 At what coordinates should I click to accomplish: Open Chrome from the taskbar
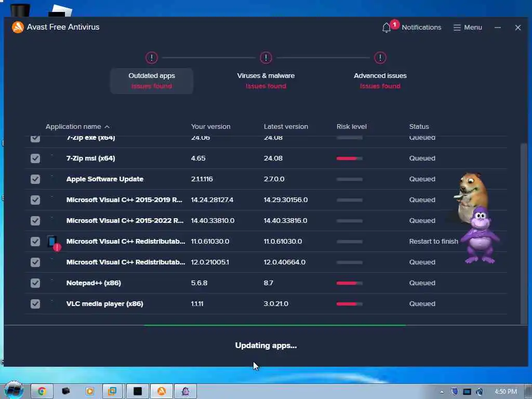[x=42, y=391]
